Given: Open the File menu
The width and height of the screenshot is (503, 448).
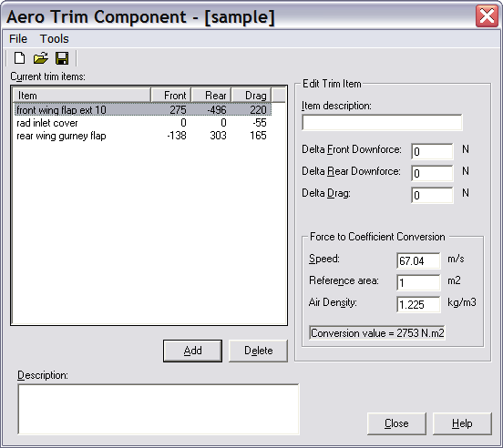Looking at the screenshot, I should [x=18, y=39].
